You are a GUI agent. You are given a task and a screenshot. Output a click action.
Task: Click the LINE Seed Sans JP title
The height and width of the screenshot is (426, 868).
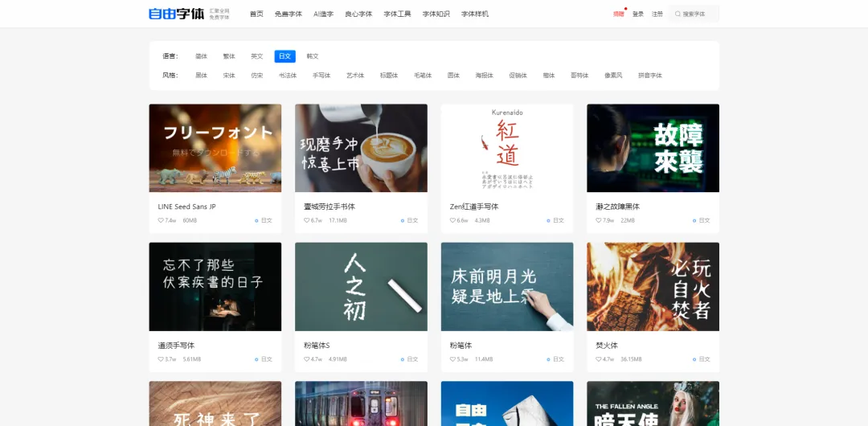tap(187, 207)
